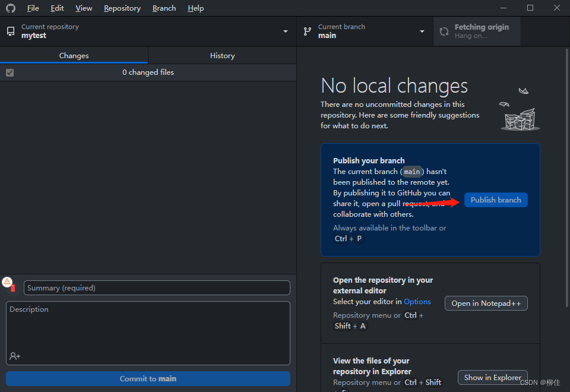Click the repository icon beside Current repository
The width and height of the screenshot is (570, 392).
11,31
